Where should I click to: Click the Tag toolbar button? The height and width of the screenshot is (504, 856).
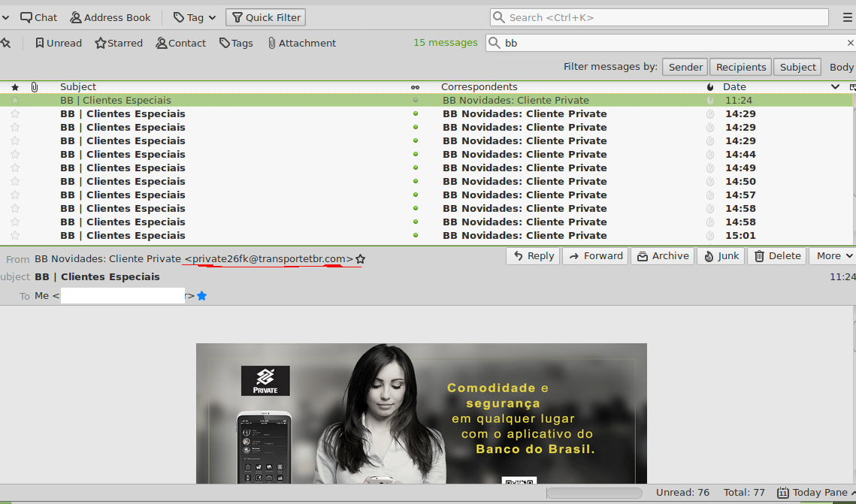[x=189, y=17]
